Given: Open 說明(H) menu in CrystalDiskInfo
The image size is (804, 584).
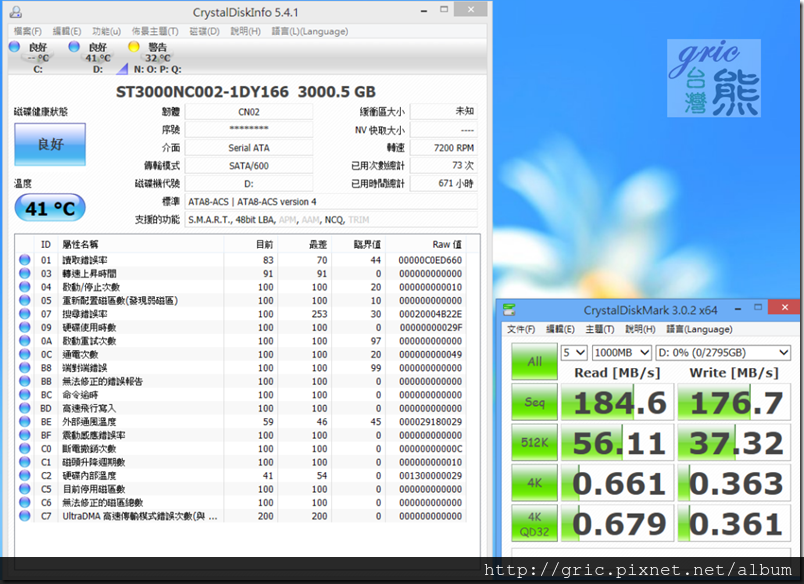Looking at the screenshot, I should (246, 31).
